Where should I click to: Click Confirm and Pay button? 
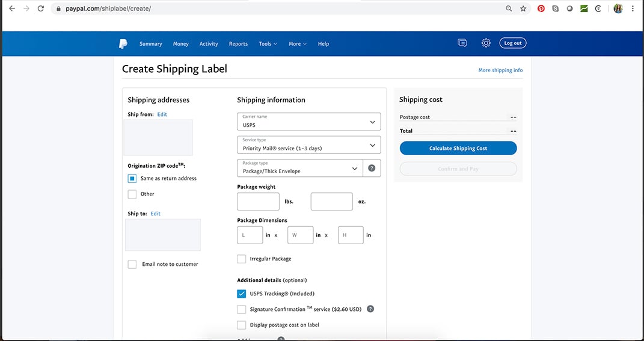pyautogui.click(x=458, y=169)
